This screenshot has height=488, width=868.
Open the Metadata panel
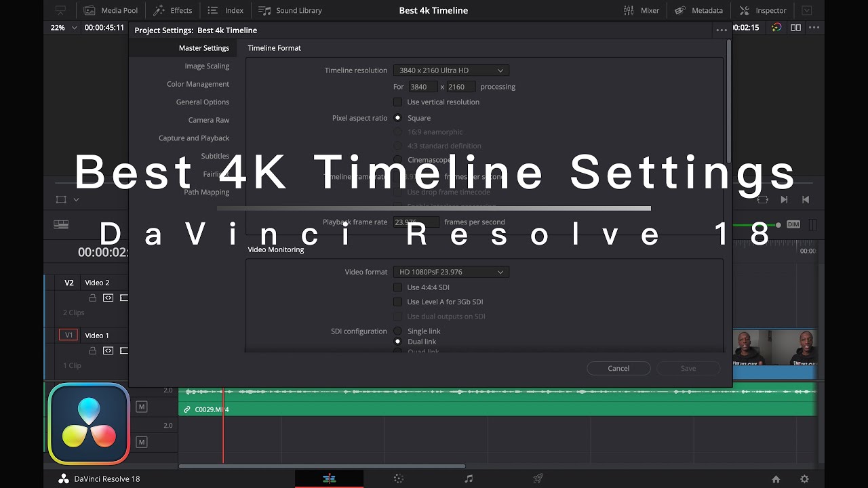(699, 10)
